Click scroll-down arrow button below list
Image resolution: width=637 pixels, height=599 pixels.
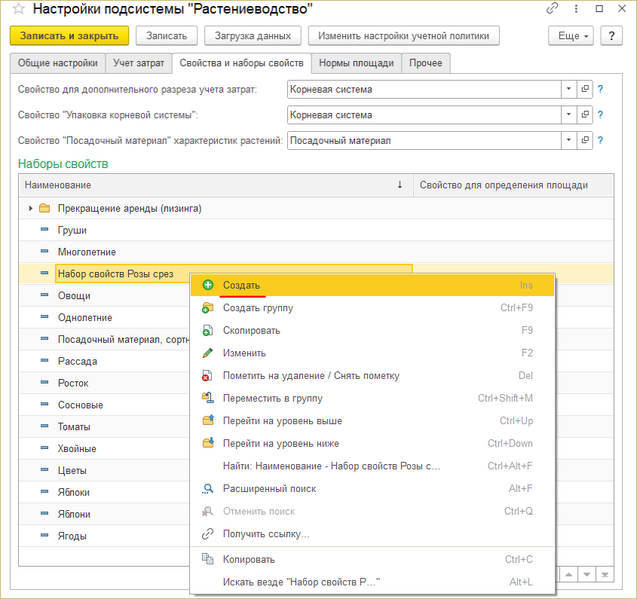pyautogui.click(x=587, y=574)
